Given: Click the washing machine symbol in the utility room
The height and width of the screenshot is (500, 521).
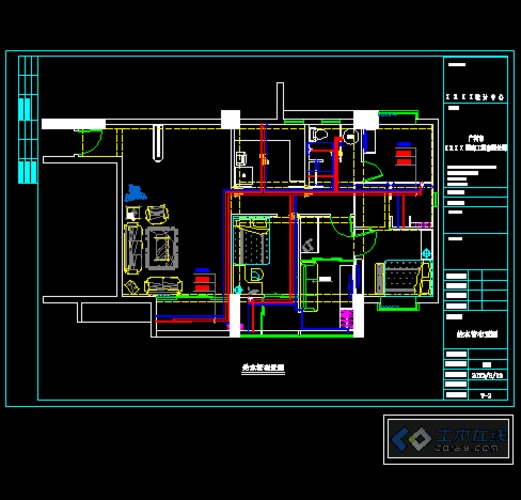Looking at the screenshot, I should (241, 159).
